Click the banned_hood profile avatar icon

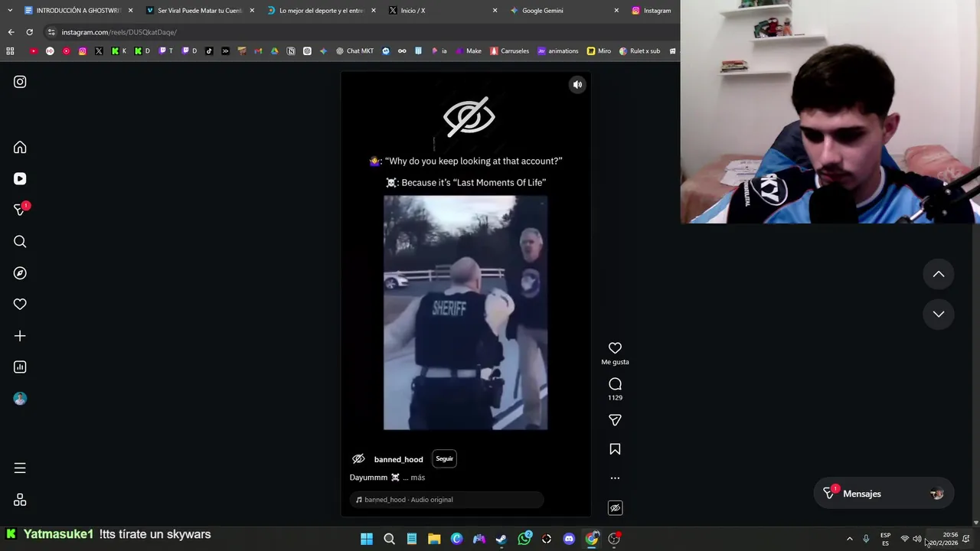pos(358,459)
